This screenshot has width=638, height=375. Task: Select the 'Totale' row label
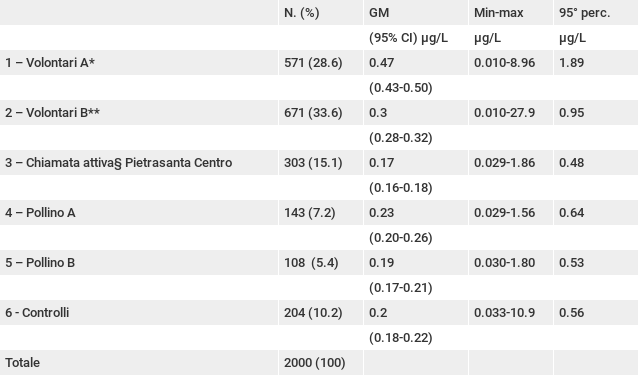pyautogui.click(x=22, y=363)
